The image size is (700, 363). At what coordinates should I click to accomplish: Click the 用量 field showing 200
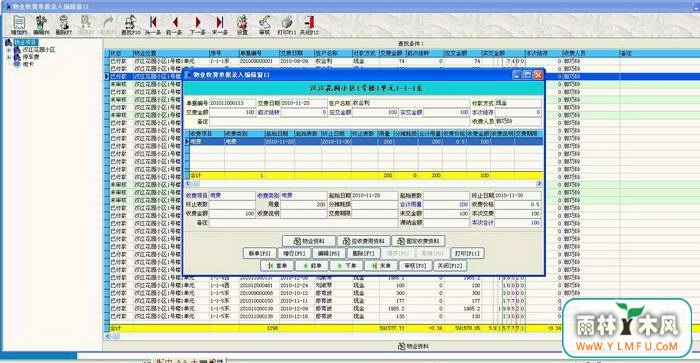[304, 204]
